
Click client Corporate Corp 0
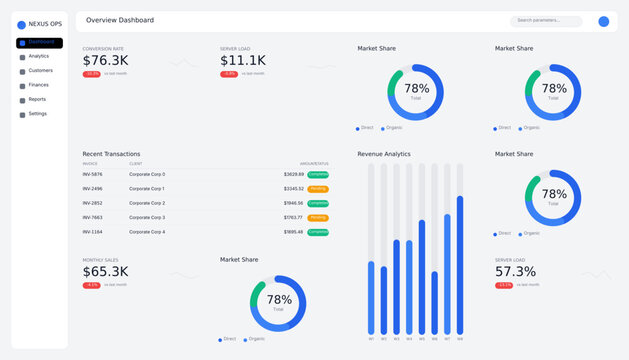147,175
